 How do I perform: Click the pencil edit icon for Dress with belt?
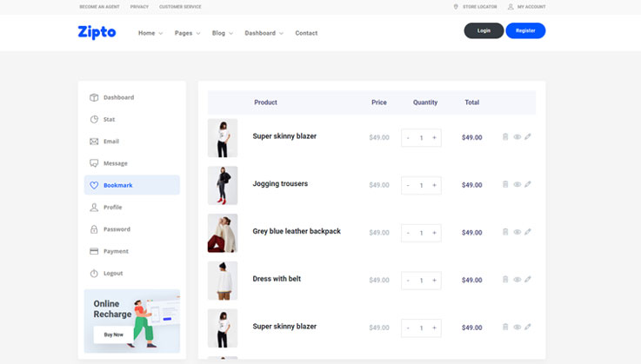(x=528, y=280)
